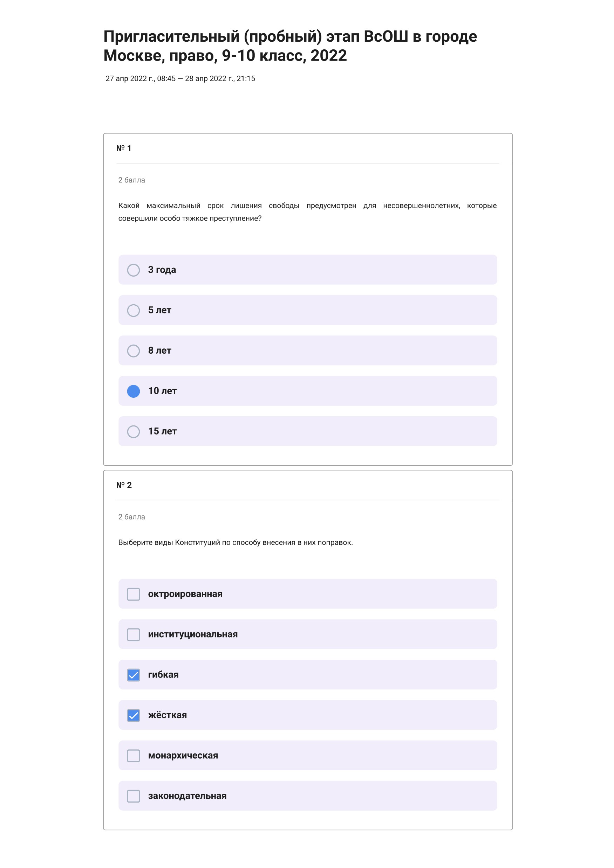The width and height of the screenshot is (614, 868).
Task: Click the date range text under title
Action: click(x=180, y=79)
